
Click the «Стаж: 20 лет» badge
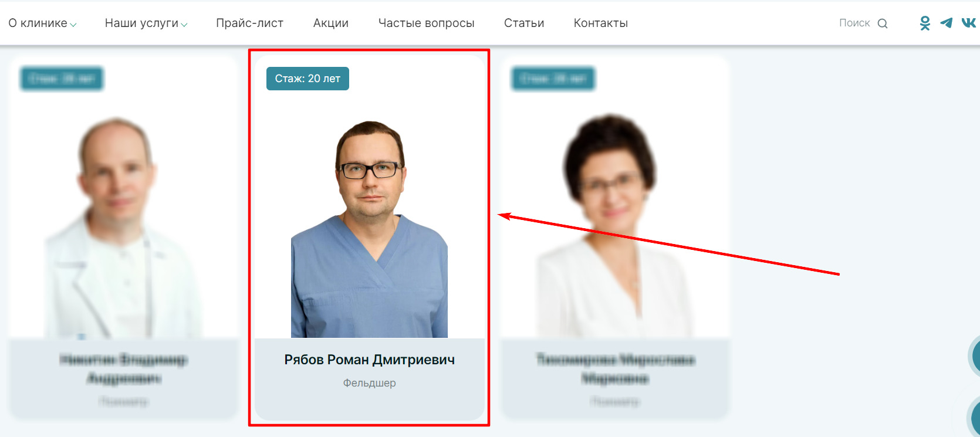click(307, 79)
